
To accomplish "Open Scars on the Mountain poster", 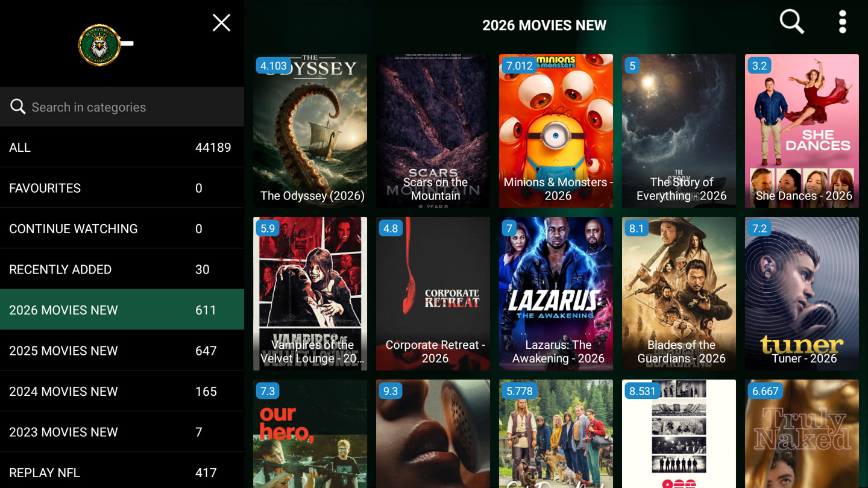I will (x=433, y=131).
